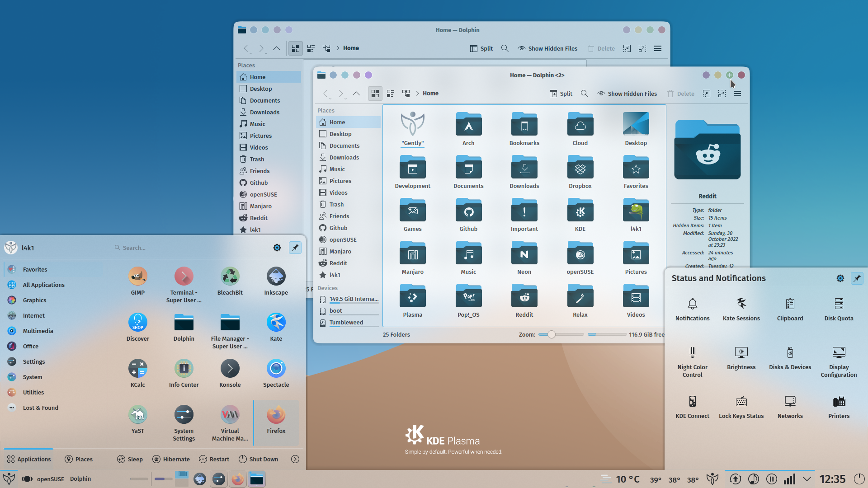Click the Shut Down button
This screenshot has height=488, width=868.
tap(258, 459)
